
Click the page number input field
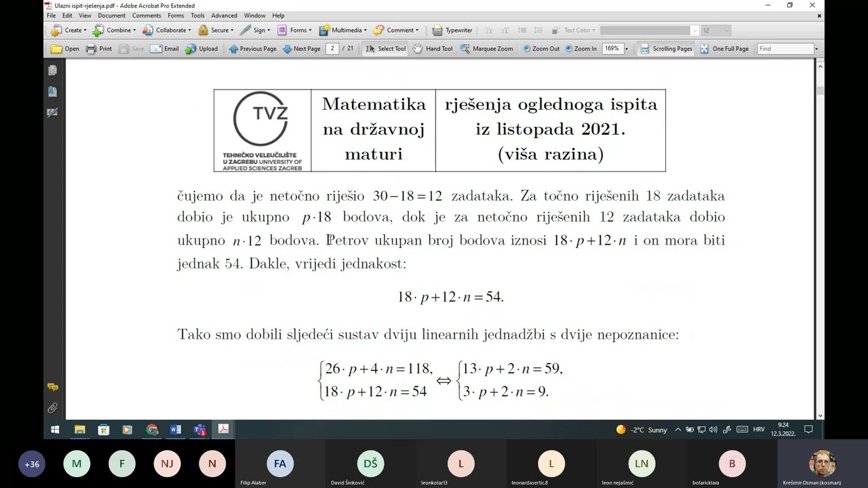(x=332, y=49)
